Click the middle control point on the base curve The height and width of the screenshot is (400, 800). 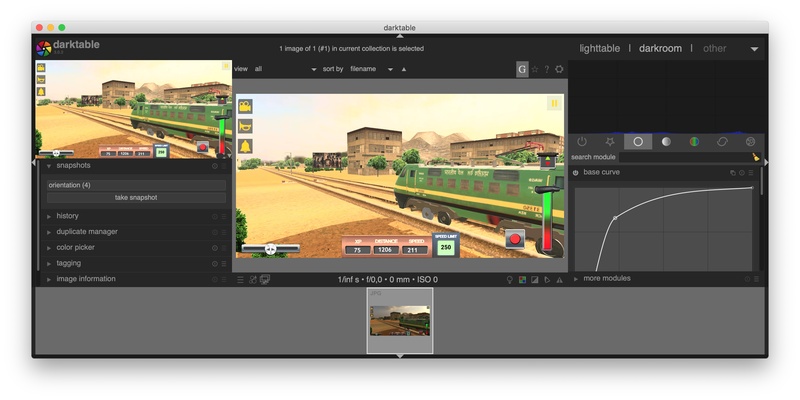coord(615,218)
